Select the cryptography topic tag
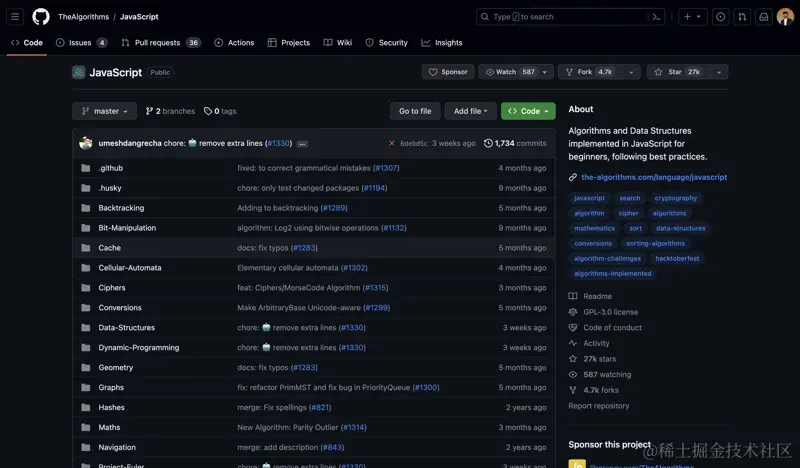Screen dimensions: 800x468 click(676, 198)
